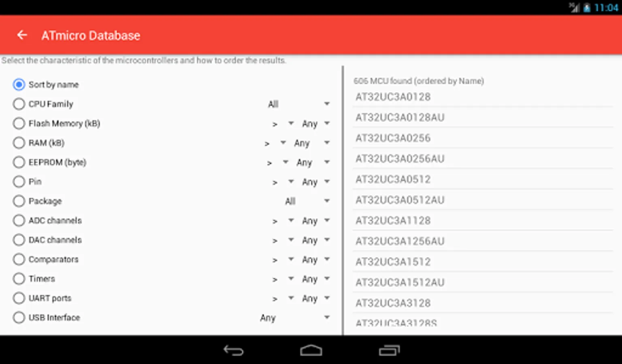The image size is (622, 364).
Task: Select AT32UC3A1256AU from the MCU list
Action: coord(483,241)
